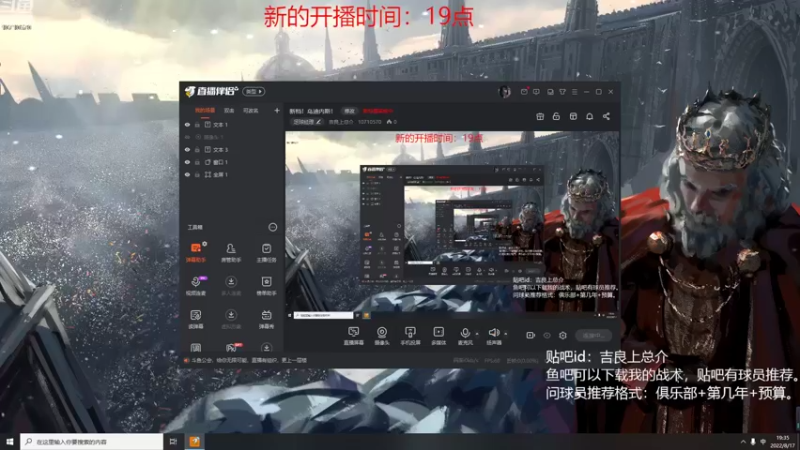The image size is (800, 450).
Task: Click the taskbar clock and date
Action: click(783, 441)
